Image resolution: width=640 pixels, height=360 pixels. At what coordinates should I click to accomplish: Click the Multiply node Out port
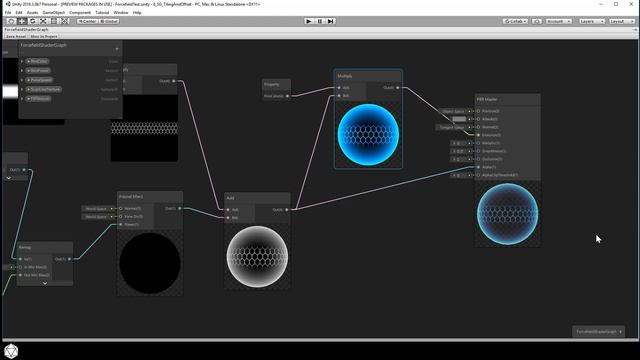click(398, 88)
